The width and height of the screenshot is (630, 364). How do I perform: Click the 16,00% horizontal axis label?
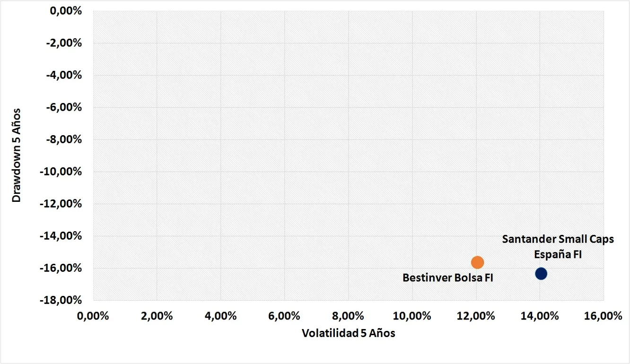point(604,316)
